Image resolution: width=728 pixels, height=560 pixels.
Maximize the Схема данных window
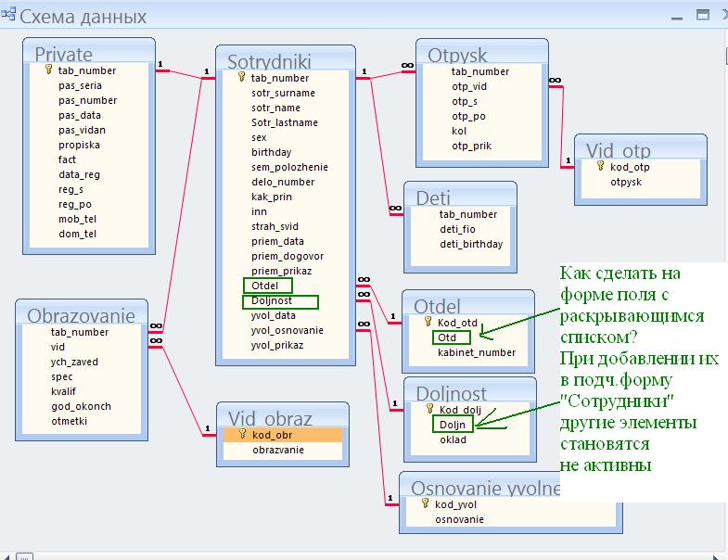pyautogui.click(x=702, y=15)
